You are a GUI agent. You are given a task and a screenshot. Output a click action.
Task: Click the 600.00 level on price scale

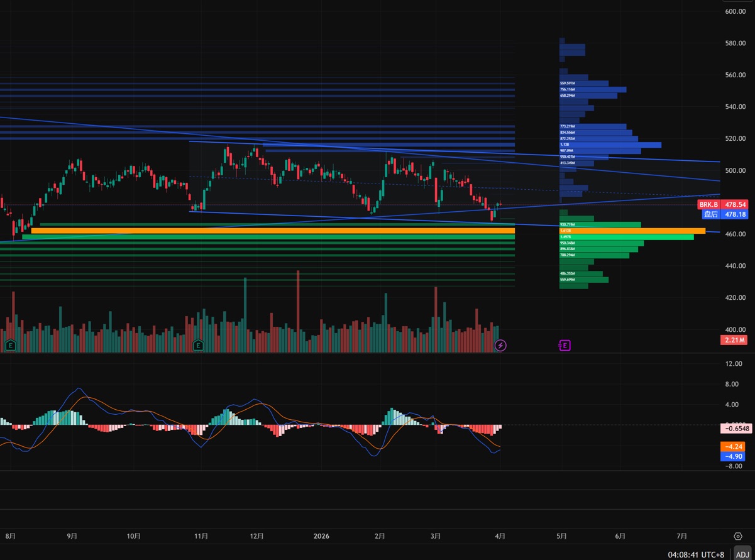tap(734, 11)
